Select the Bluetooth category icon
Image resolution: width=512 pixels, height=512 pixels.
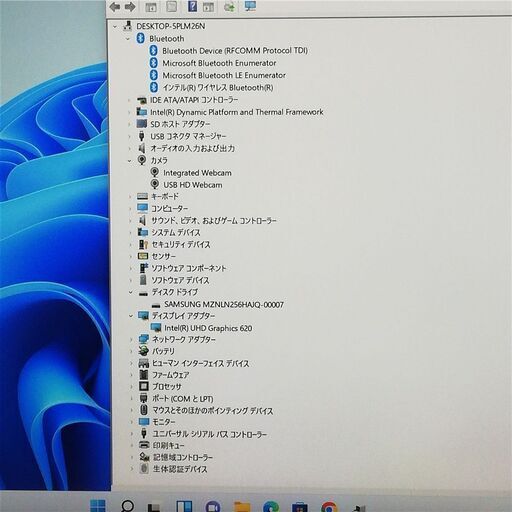[x=140, y=38]
